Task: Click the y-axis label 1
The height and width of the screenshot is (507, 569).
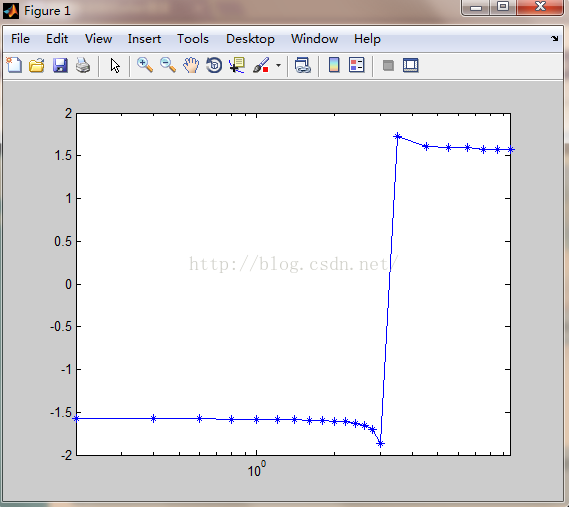Action: pos(69,199)
